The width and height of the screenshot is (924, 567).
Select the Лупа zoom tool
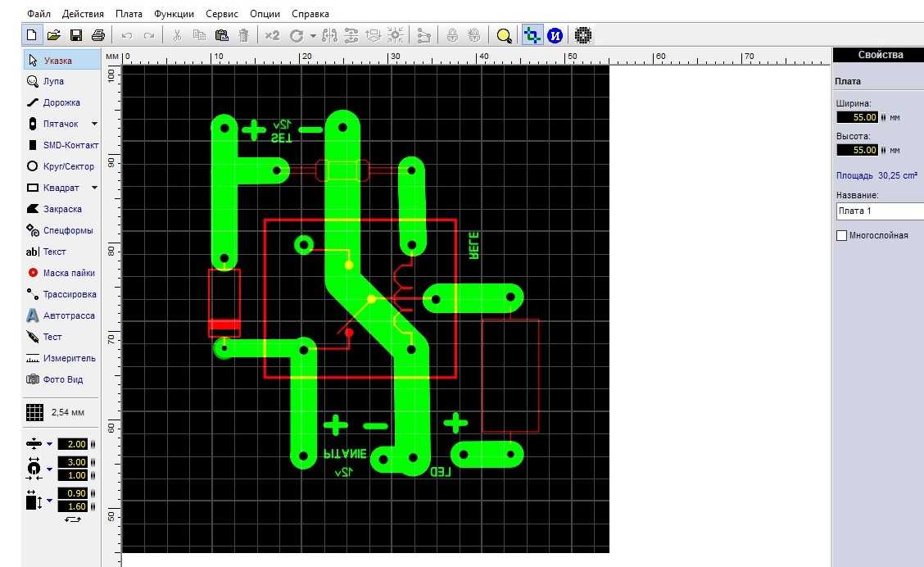[x=52, y=81]
